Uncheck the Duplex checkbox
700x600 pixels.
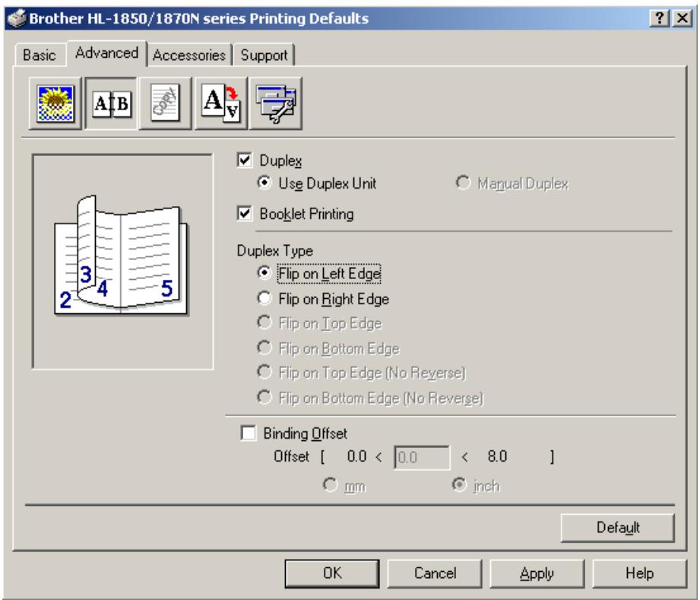[245, 160]
